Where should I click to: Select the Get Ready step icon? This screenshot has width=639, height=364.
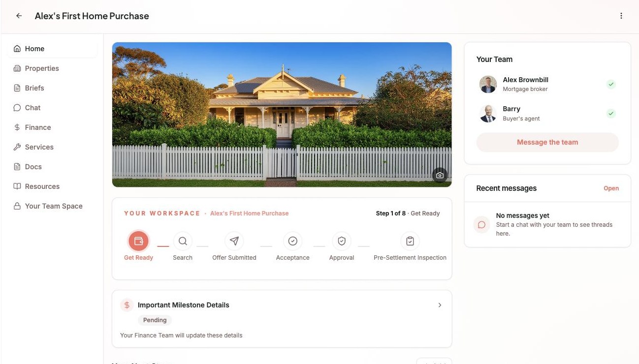tap(138, 241)
